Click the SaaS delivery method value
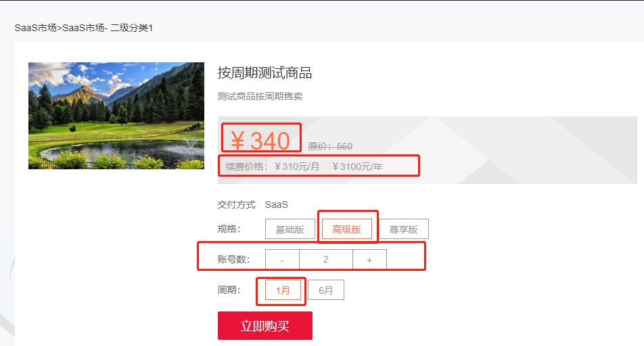 coord(277,204)
